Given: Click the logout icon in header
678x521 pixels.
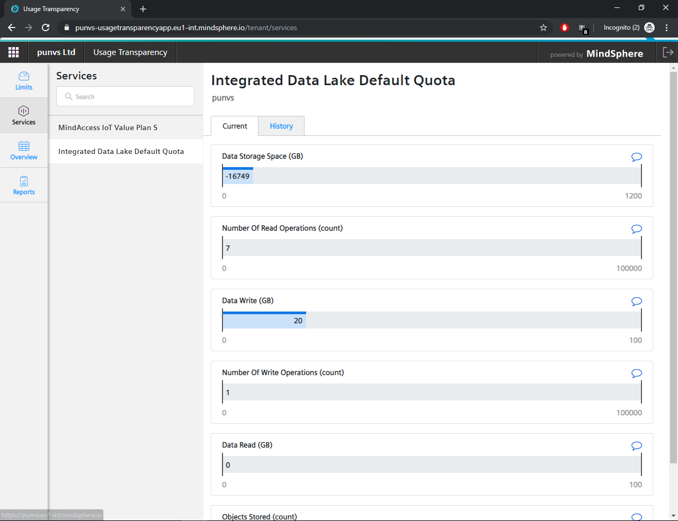Looking at the screenshot, I should 668,52.
